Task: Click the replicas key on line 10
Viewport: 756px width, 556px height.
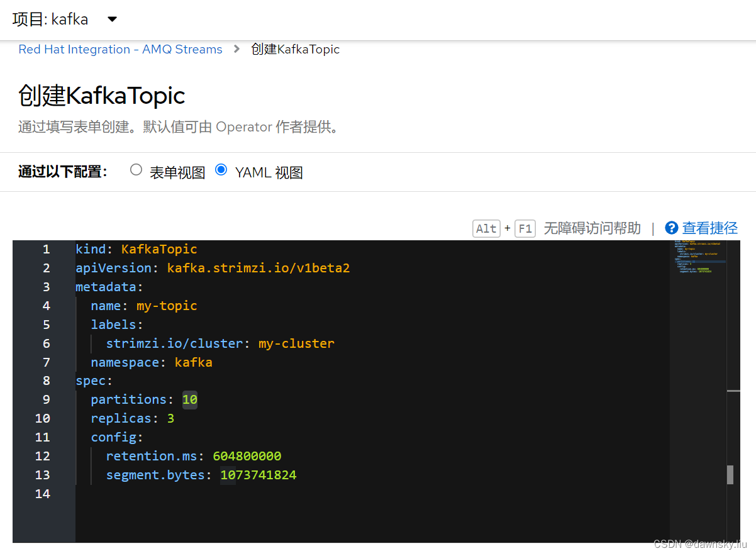Action: click(x=121, y=418)
